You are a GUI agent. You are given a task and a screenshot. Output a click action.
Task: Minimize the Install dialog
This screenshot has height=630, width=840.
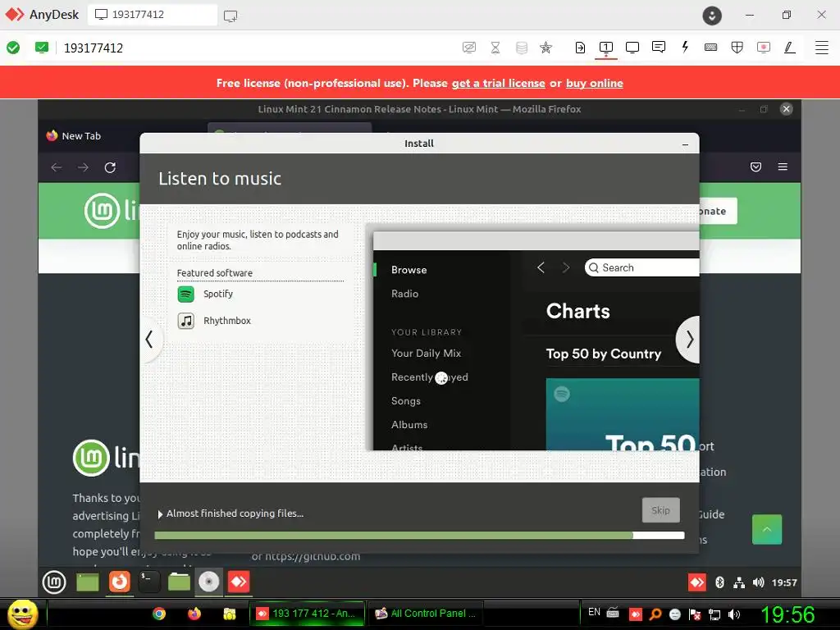[x=685, y=144]
